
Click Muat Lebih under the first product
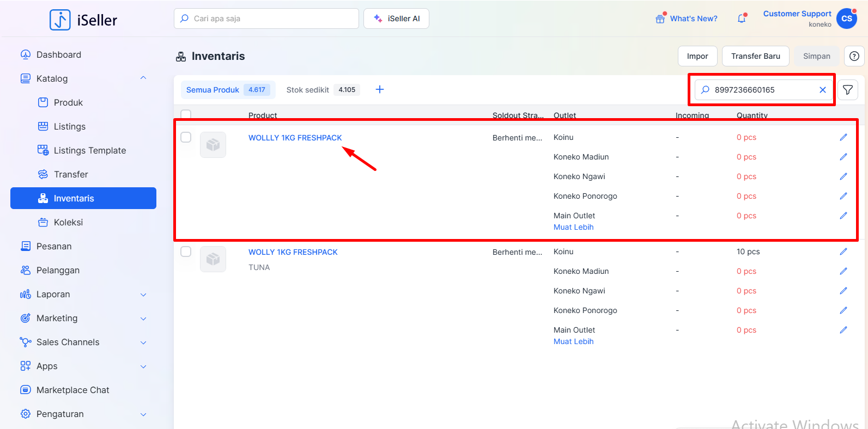[x=573, y=227]
